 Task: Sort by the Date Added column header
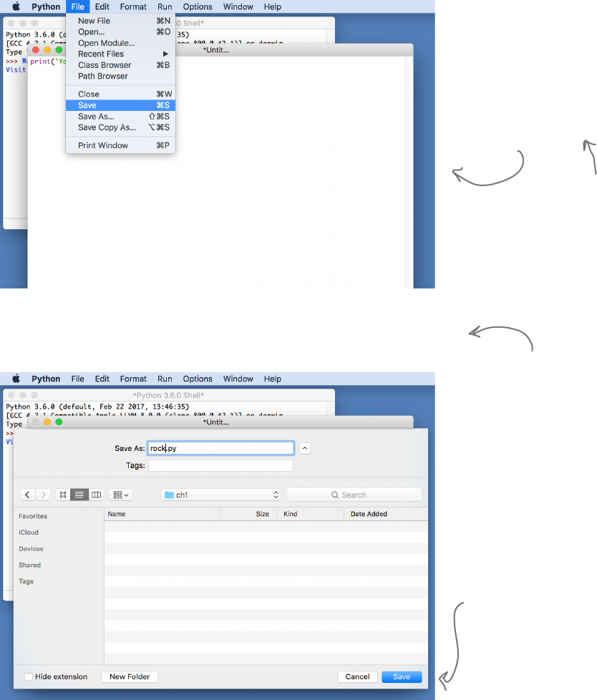[386, 514]
